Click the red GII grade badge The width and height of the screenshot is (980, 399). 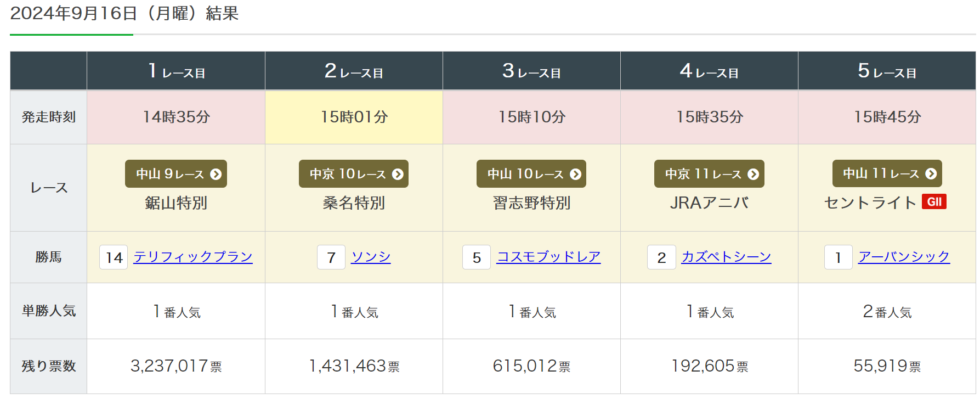[x=934, y=202]
